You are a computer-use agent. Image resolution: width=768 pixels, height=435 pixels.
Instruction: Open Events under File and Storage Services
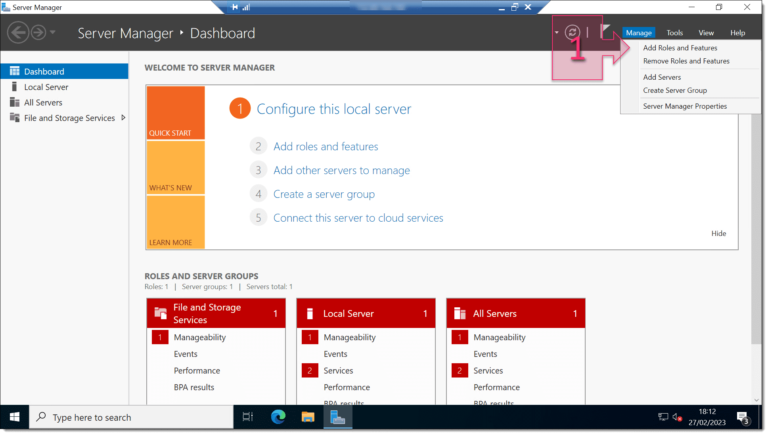click(x=185, y=354)
